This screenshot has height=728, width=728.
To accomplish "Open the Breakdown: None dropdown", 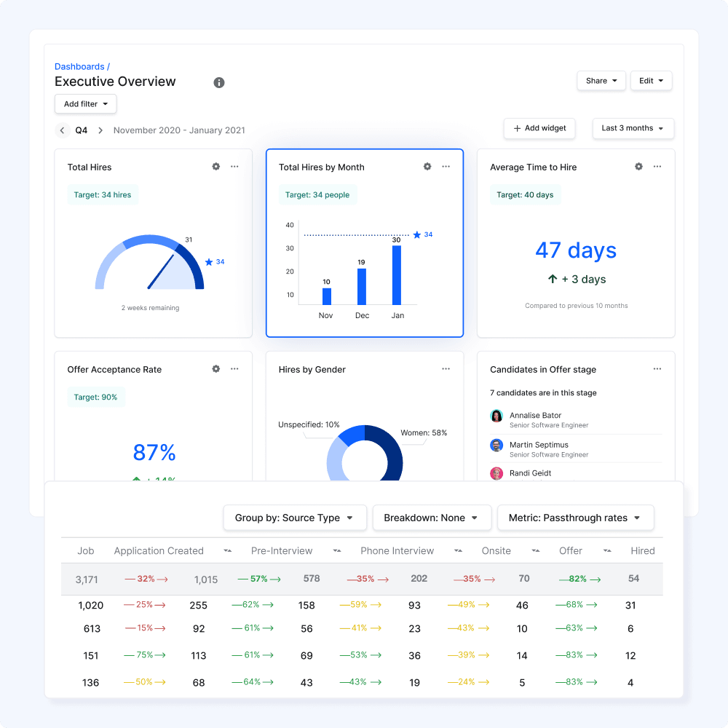I will (432, 518).
